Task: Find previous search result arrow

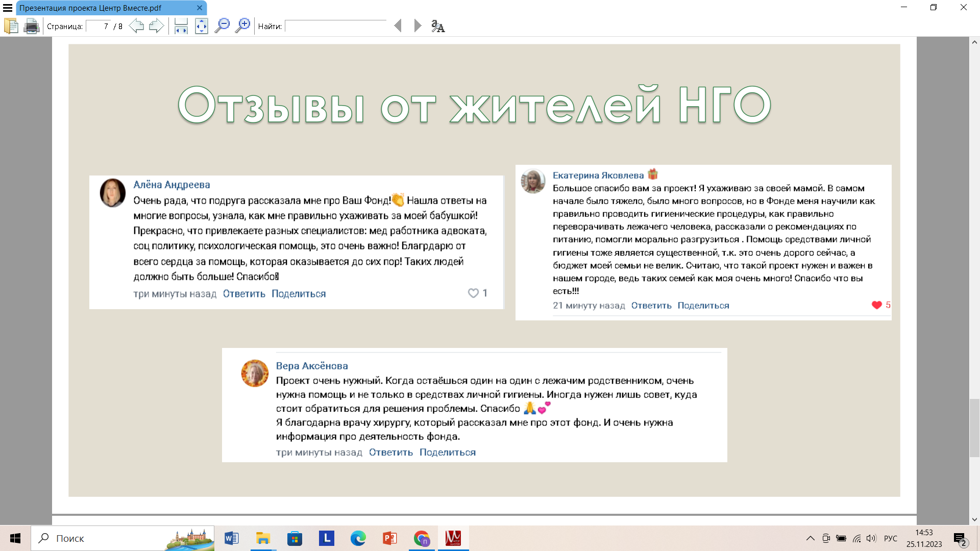Action: 398,26
